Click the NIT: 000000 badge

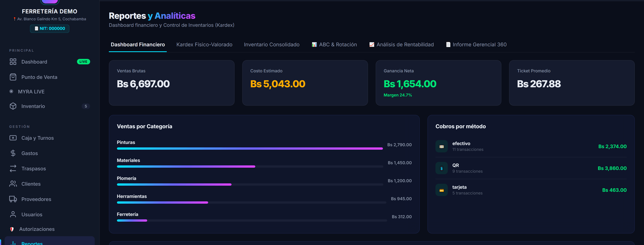pyautogui.click(x=49, y=28)
